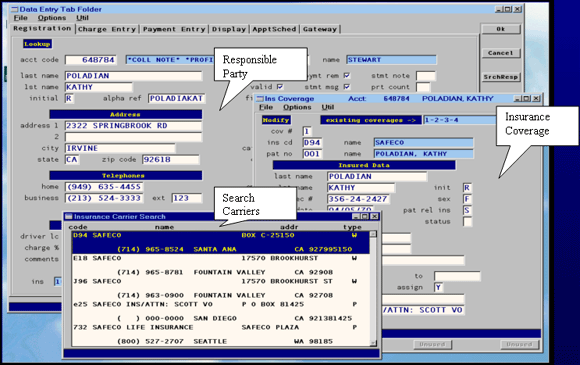580x365 pixels.
Task: Click scroll up arrow in carrier list
Action: pyautogui.click(x=373, y=234)
